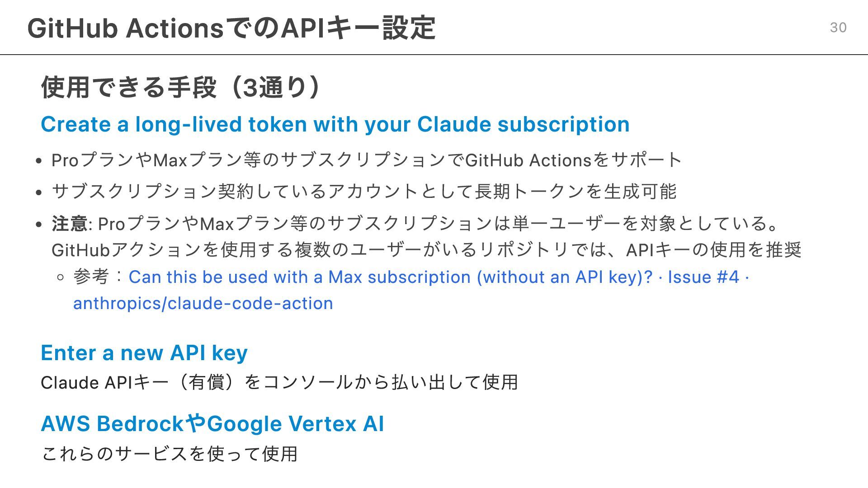Click the 'AWS BedrockやGoogle Vertex AI' heading

(212, 424)
